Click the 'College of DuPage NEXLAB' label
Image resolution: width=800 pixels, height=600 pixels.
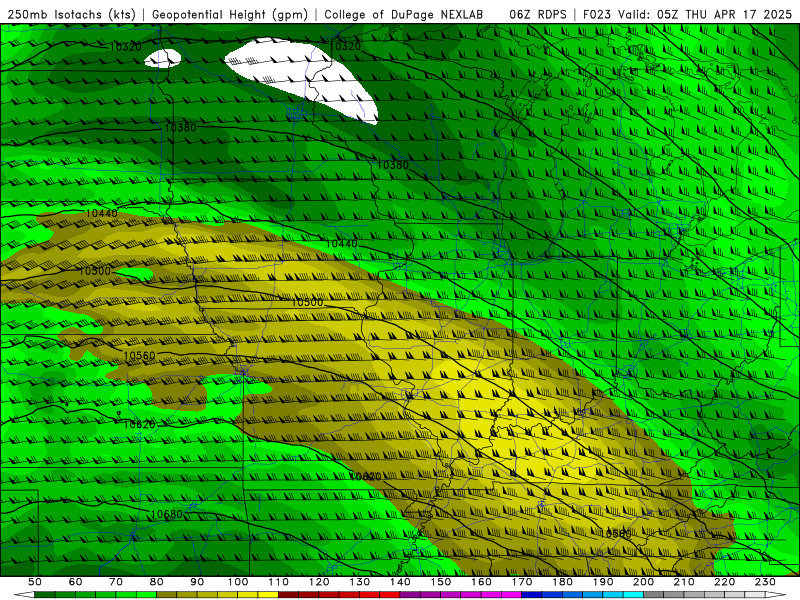[x=404, y=14]
